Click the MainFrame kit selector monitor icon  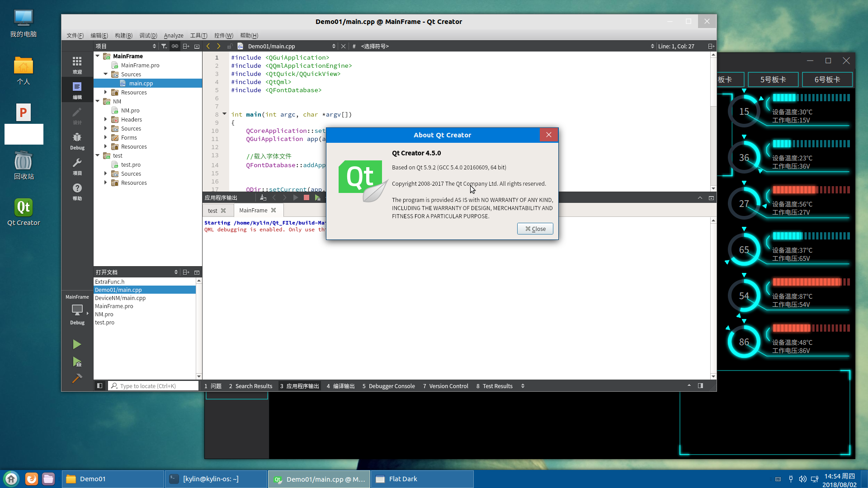77,310
